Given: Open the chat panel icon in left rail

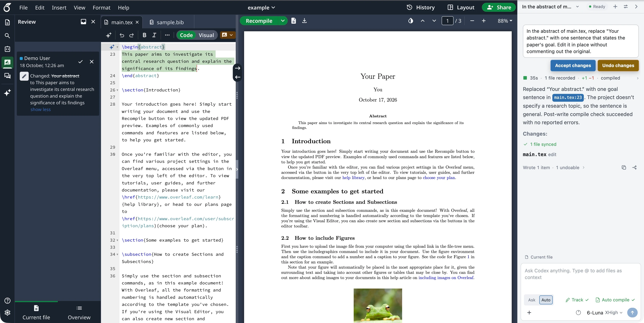Looking at the screenshot, I should pyautogui.click(x=7, y=76).
